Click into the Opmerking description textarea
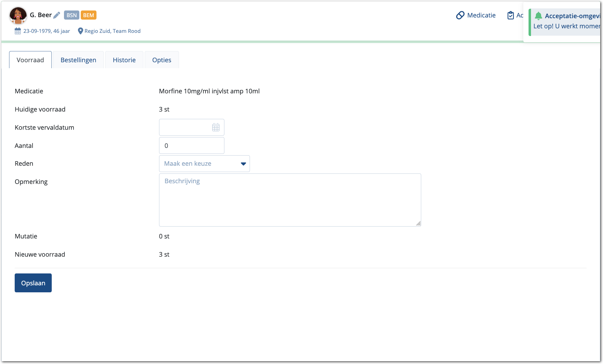 290,200
